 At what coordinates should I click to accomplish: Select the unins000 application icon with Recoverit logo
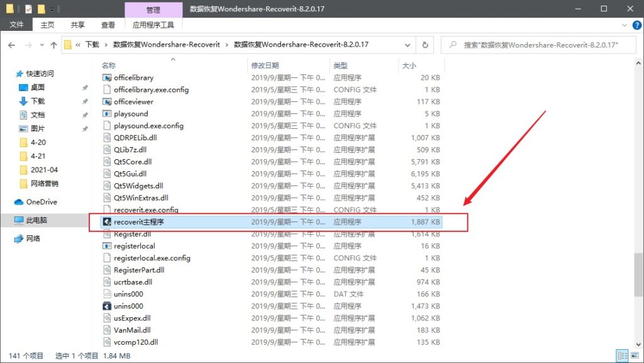(107, 306)
